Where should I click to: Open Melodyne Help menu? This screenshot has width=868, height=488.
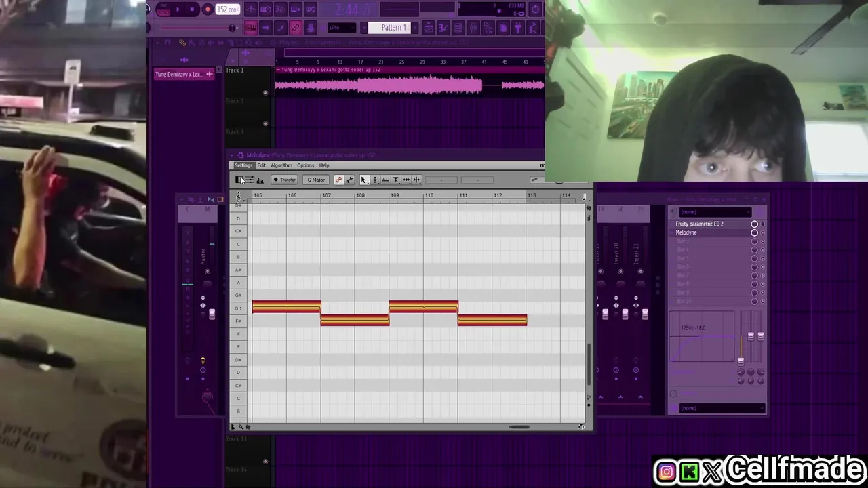coord(324,165)
